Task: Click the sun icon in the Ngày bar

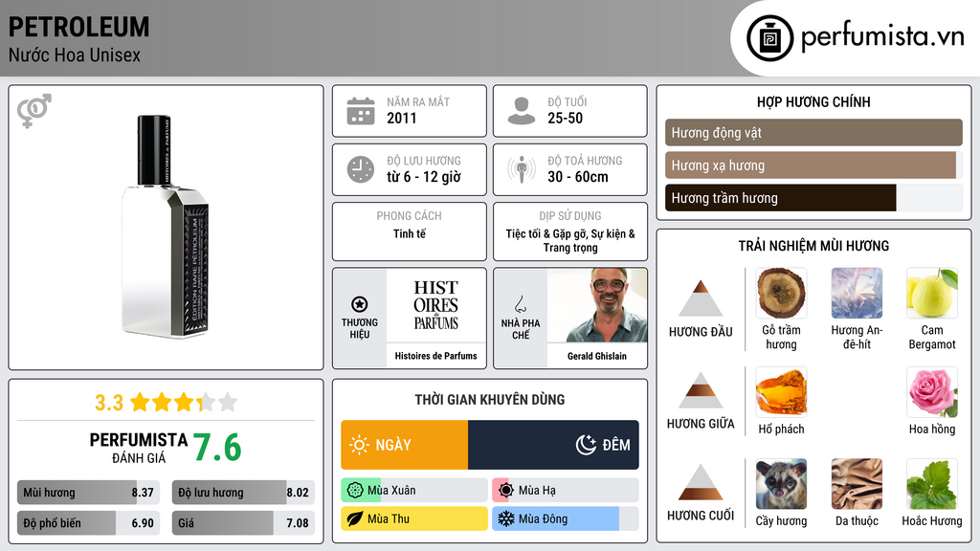Action: pyautogui.click(x=360, y=445)
